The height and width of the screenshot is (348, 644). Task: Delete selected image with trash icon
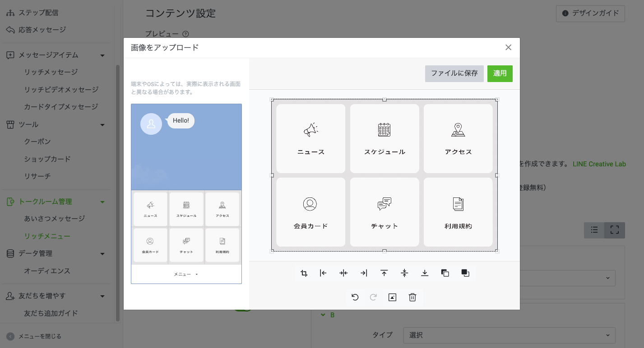click(412, 297)
